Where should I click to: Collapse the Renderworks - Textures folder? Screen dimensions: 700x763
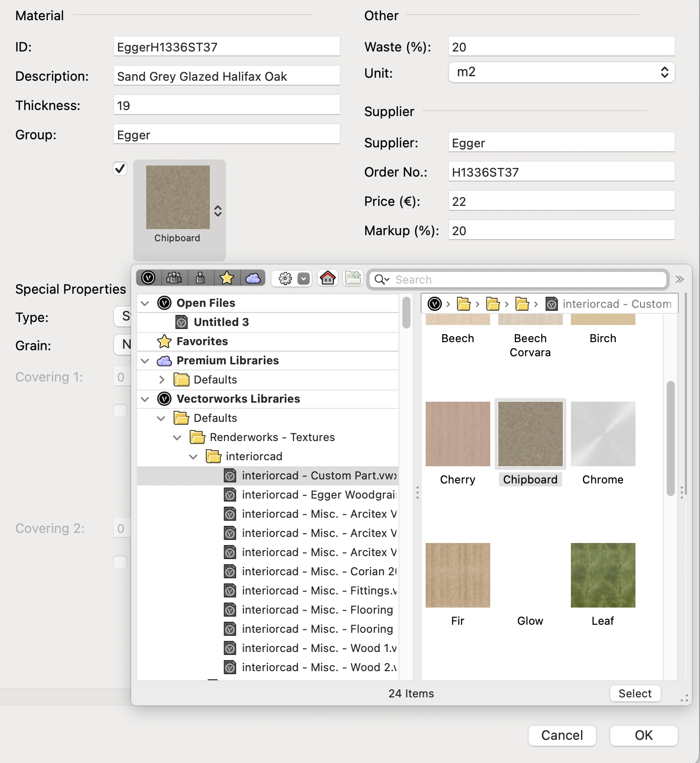click(x=178, y=438)
